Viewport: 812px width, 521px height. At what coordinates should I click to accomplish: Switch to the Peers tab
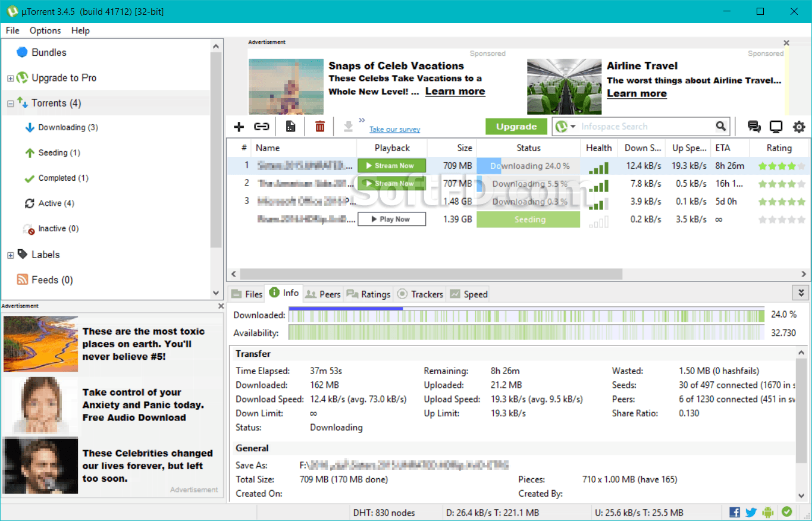pyautogui.click(x=322, y=294)
